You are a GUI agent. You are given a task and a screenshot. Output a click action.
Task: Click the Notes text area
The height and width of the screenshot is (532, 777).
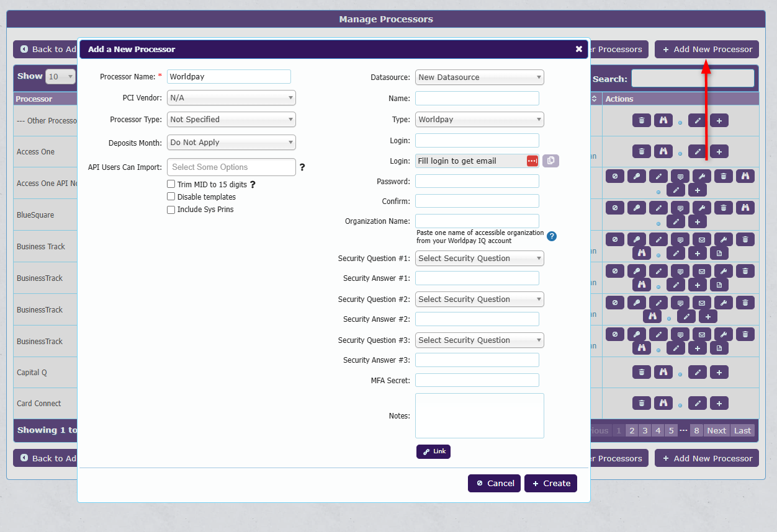(x=480, y=415)
